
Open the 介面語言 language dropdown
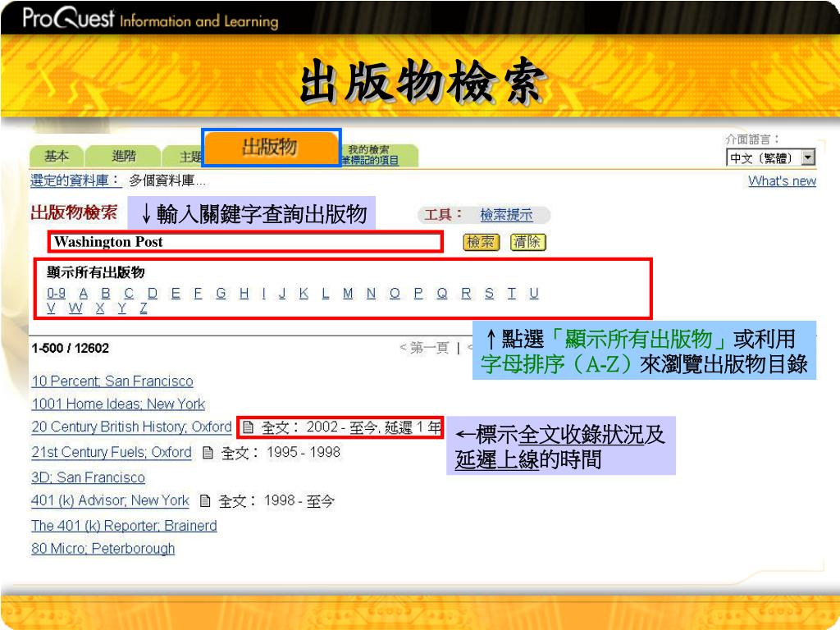pos(770,158)
